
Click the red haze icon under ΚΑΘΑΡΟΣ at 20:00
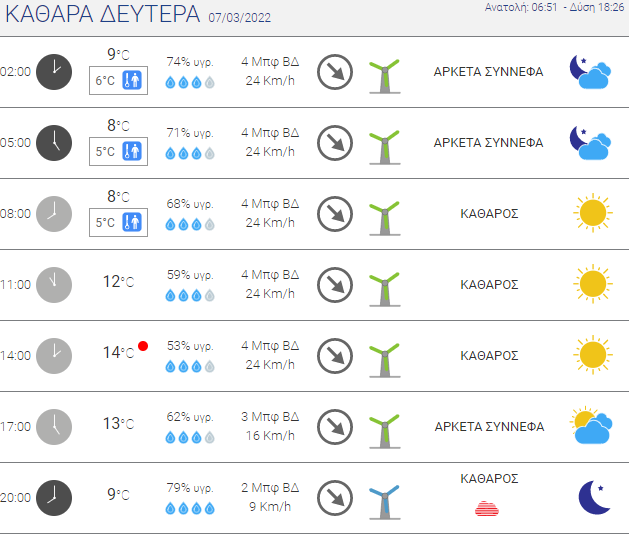[x=487, y=509]
